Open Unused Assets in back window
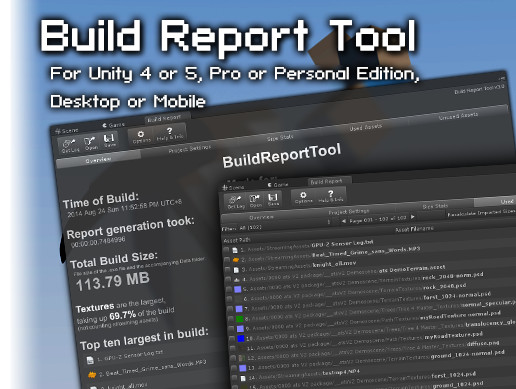Screen dimensions: 516x389 [x=458, y=116]
